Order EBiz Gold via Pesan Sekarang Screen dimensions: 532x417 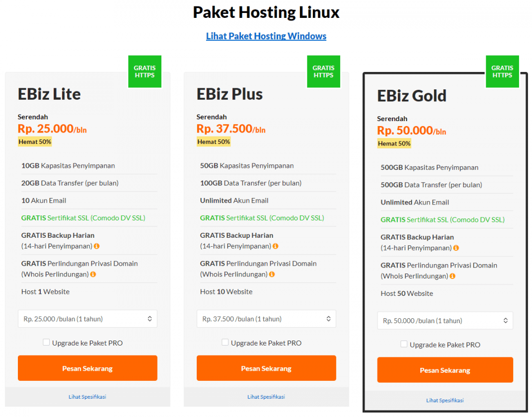tap(445, 370)
